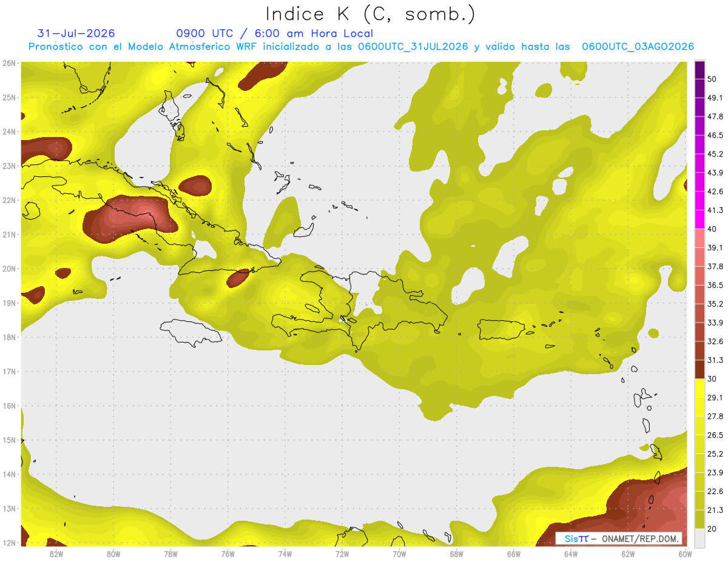Viewport: 728px width, 562px height.
Task: Click the latitude label "13N"
Action: coord(9,509)
